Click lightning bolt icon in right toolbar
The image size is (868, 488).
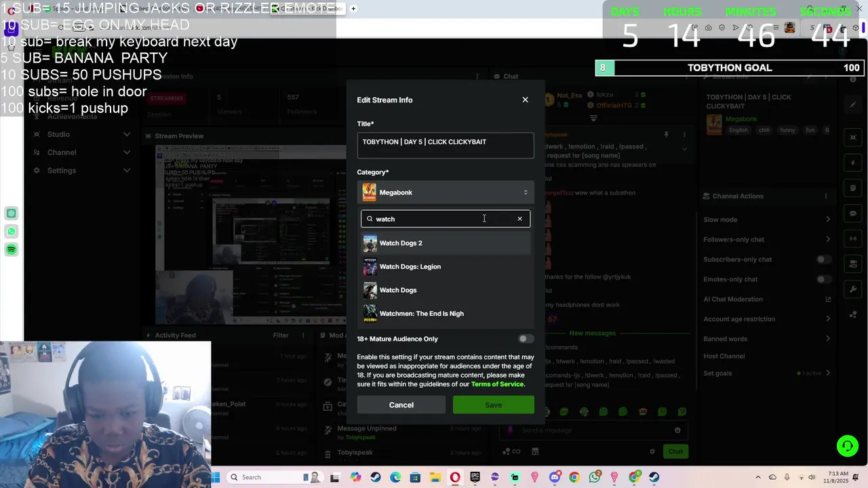click(853, 163)
